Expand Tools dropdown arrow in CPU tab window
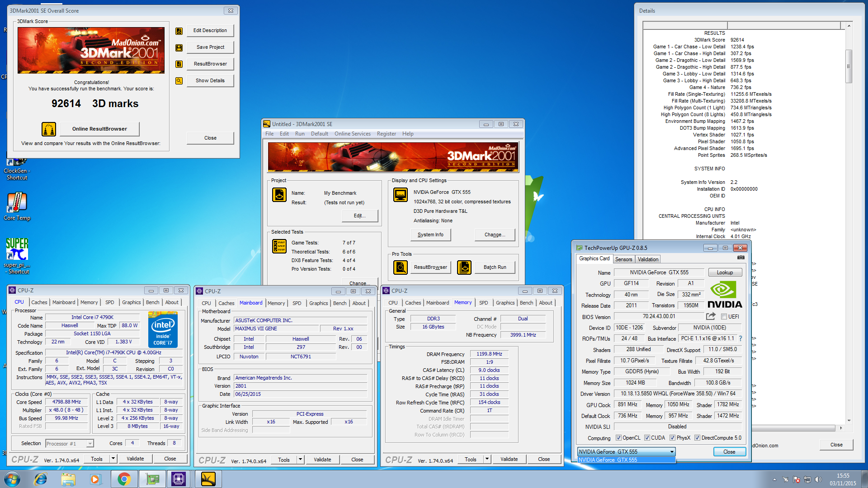 click(113, 459)
